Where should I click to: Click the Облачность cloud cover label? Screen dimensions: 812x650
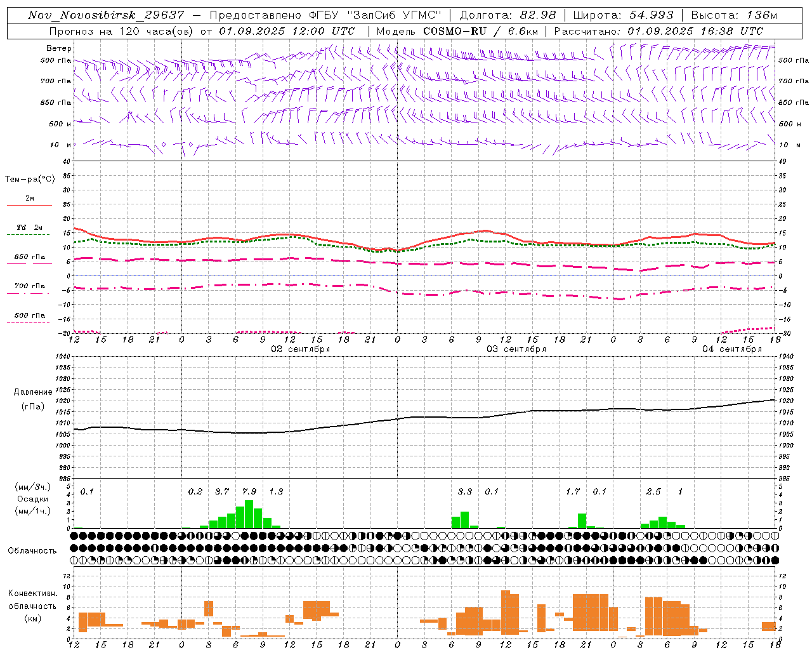(32, 551)
